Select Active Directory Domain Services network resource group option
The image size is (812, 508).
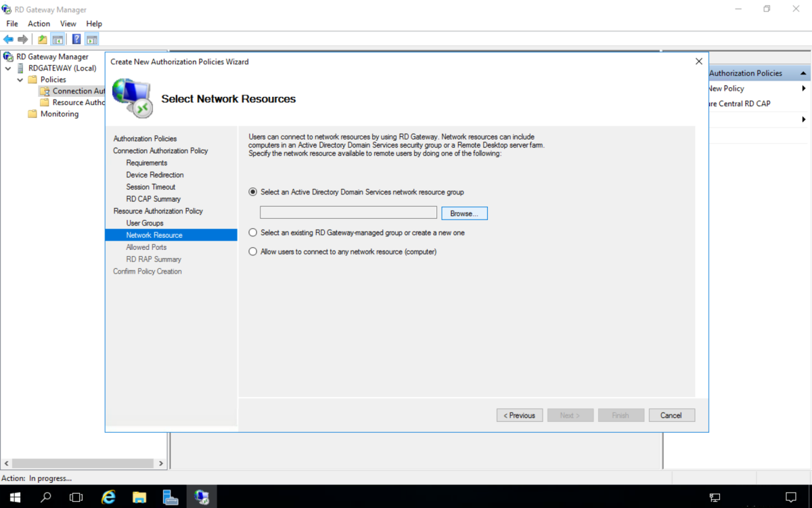[252, 192]
